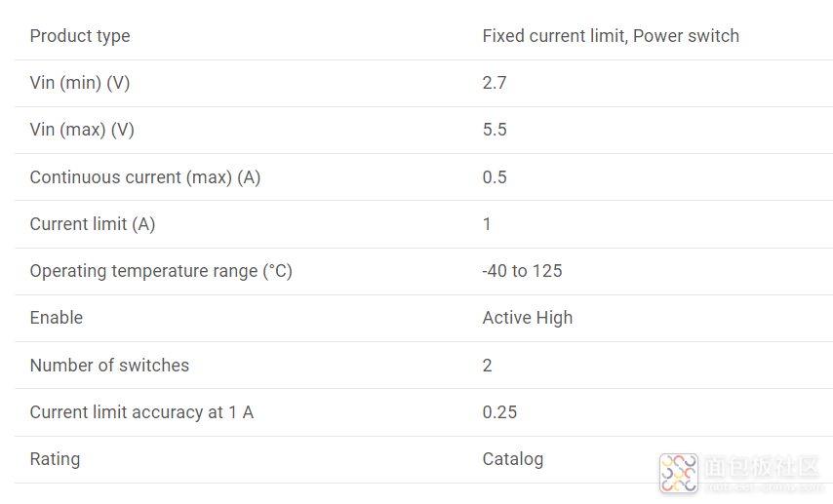Select the Continuous current (max) (A) label
Screen dimensions: 833x504
point(145,177)
